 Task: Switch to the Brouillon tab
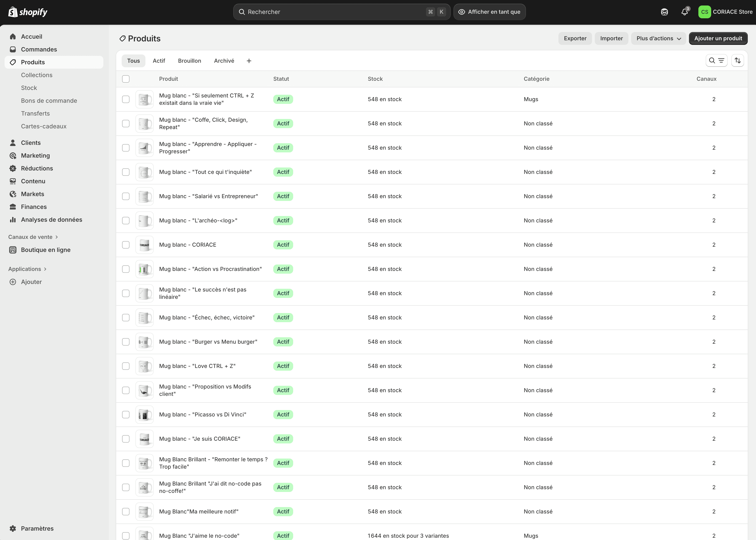[189, 61]
